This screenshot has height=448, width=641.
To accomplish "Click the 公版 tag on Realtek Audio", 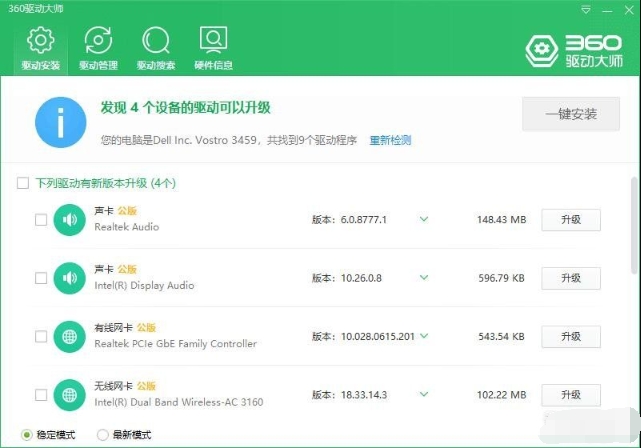I will tap(127, 211).
